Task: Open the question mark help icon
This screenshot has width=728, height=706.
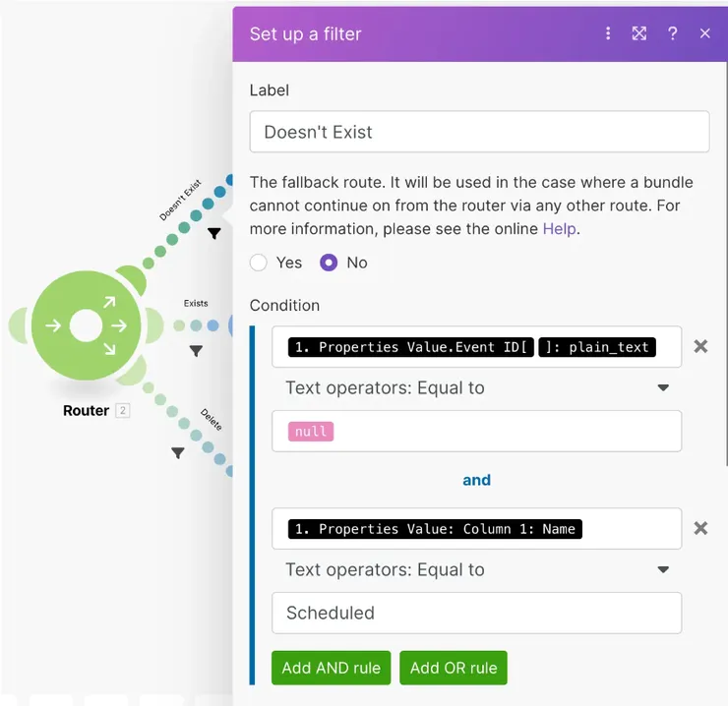Action: pyautogui.click(x=673, y=33)
